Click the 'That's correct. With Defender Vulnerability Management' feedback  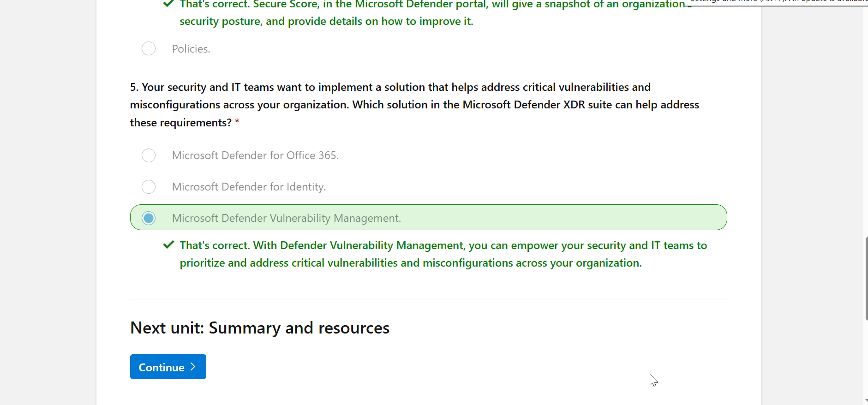(x=443, y=254)
